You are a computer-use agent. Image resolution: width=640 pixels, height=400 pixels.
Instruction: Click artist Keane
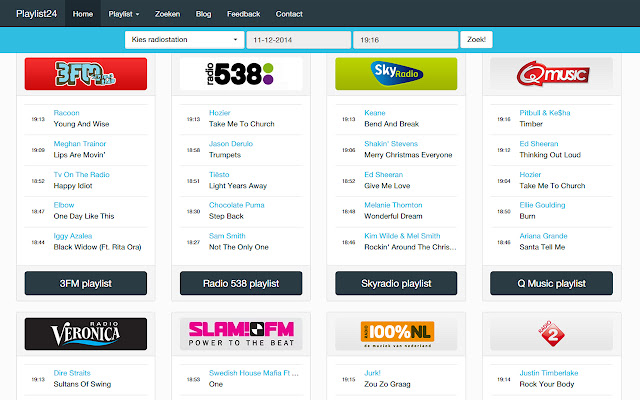pos(375,113)
